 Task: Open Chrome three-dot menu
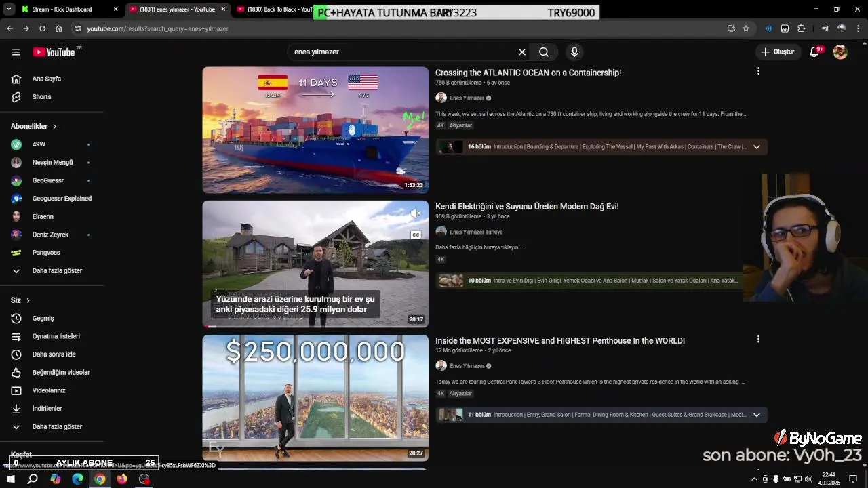pos(859,28)
